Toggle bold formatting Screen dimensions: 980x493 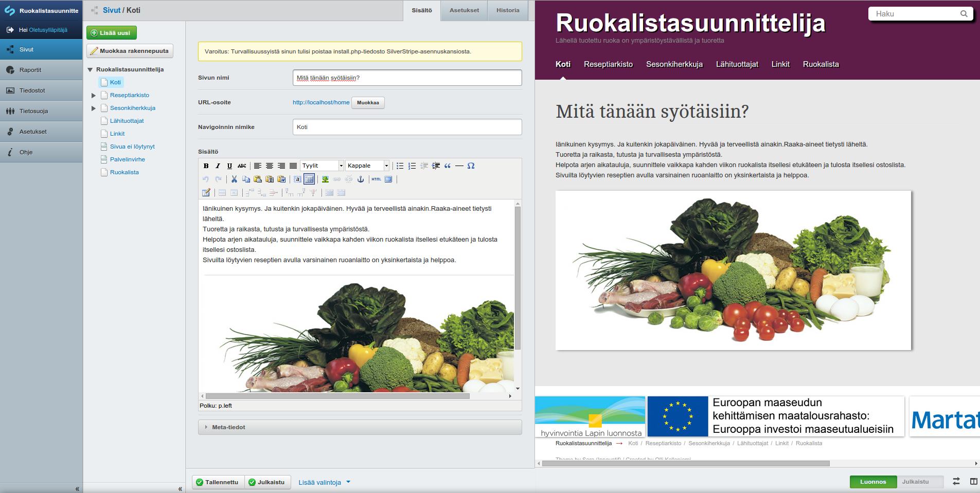[206, 166]
